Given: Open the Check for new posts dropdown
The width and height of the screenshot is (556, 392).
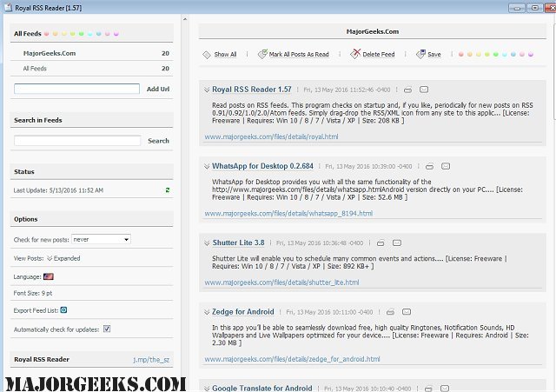Looking at the screenshot, I should 101,239.
